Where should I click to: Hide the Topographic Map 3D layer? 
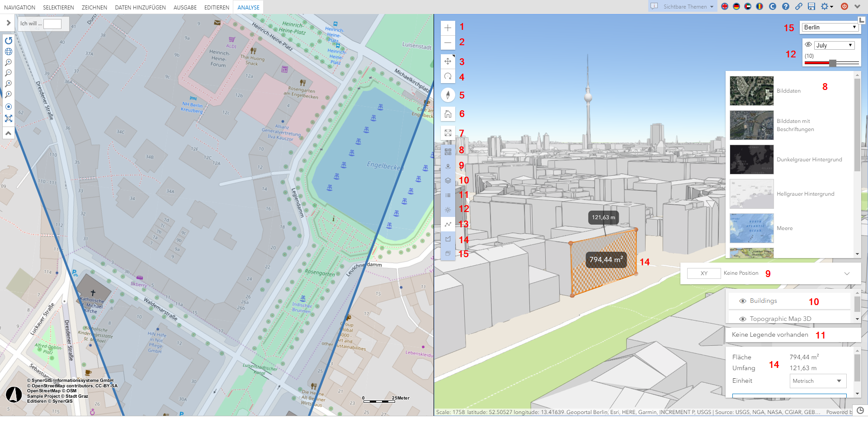point(743,319)
